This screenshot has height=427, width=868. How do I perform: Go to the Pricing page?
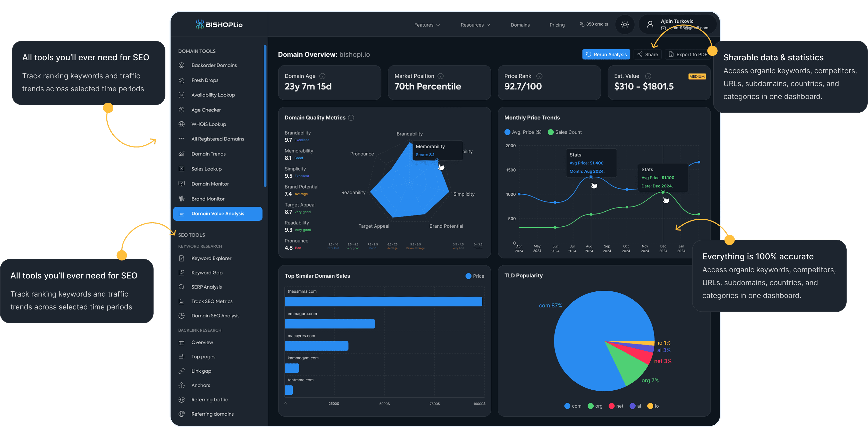(x=557, y=24)
